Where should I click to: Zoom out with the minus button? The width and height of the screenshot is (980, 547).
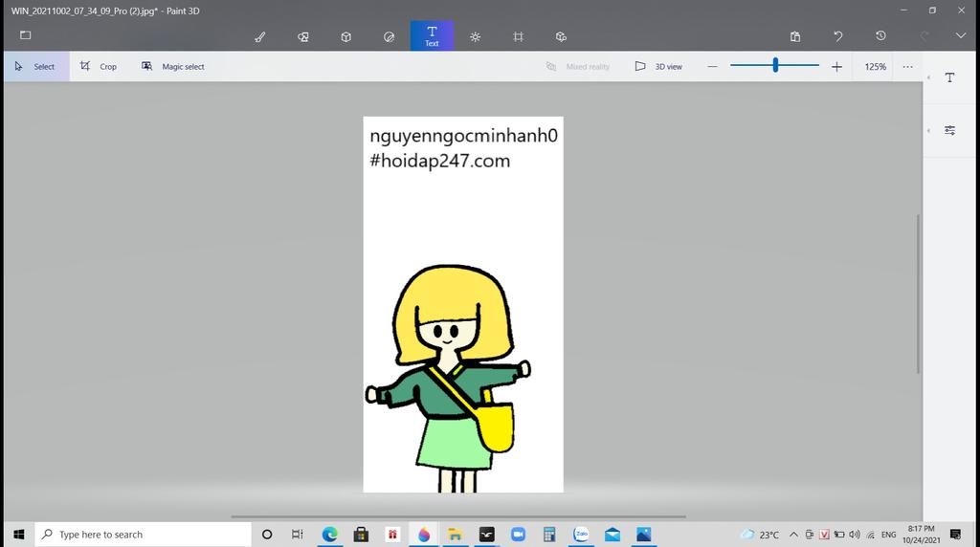712,66
